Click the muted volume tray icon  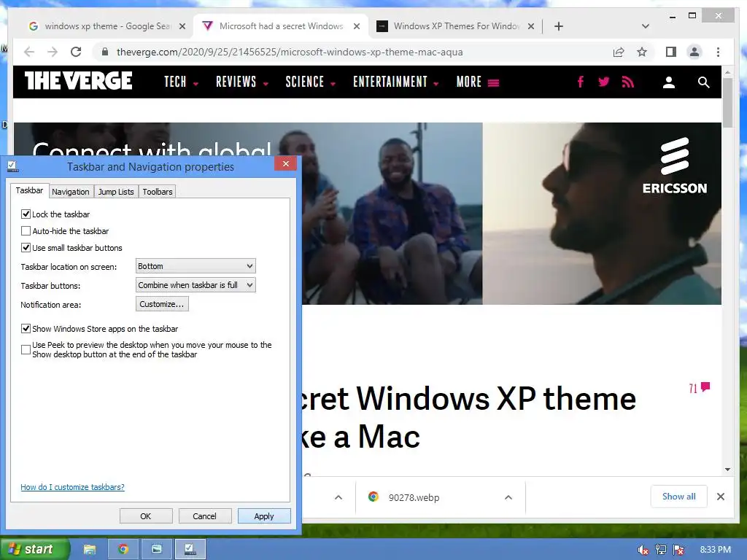[x=643, y=550]
